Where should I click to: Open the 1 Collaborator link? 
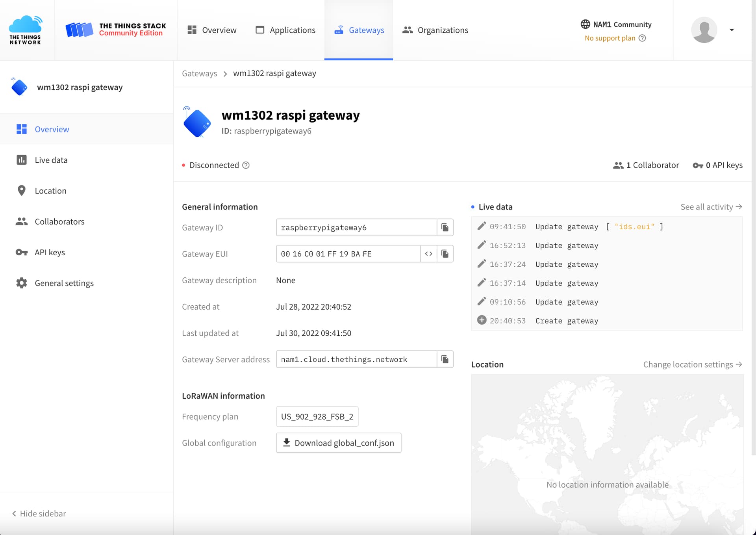[x=646, y=165]
